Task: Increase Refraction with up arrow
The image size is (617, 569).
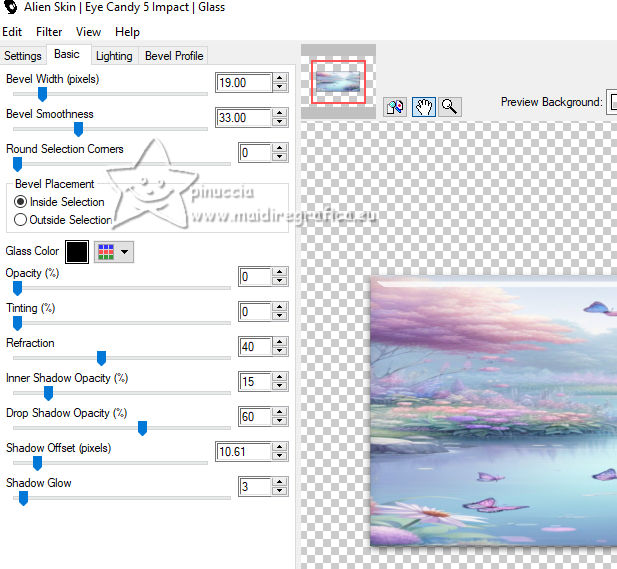Action: click(x=279, y=342)
